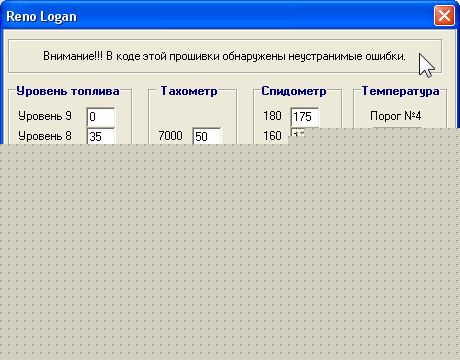The height and width of the screenshot is (360, 460).
Task: Select the Уровень топлива group heading
Action: (x=68, y=91)
